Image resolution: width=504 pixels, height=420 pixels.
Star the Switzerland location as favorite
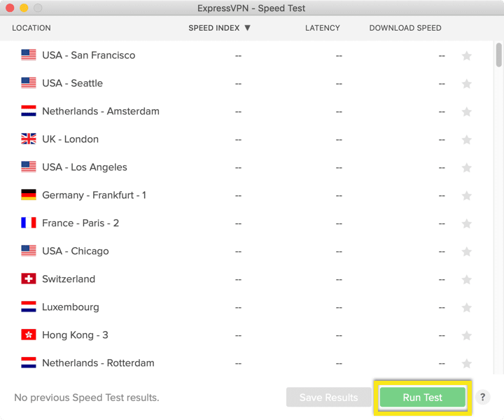[x=467, y=280]
